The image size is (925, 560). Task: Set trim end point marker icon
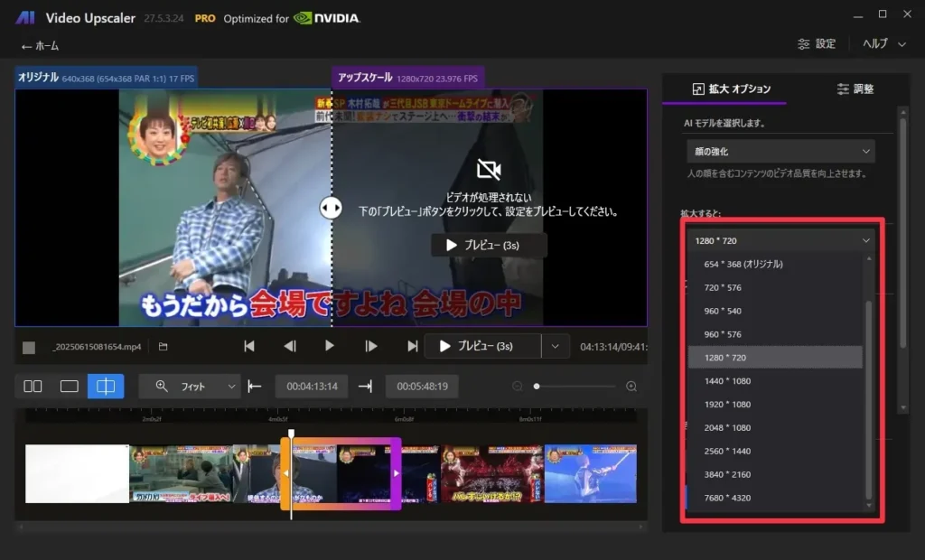coord(365,387)
